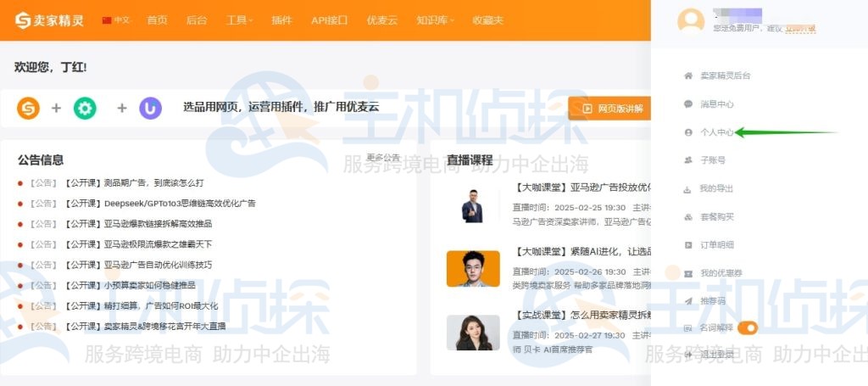Click the 卖家精灵 logo
Viewport: 868px width, 386px height.
coord(49,20)
